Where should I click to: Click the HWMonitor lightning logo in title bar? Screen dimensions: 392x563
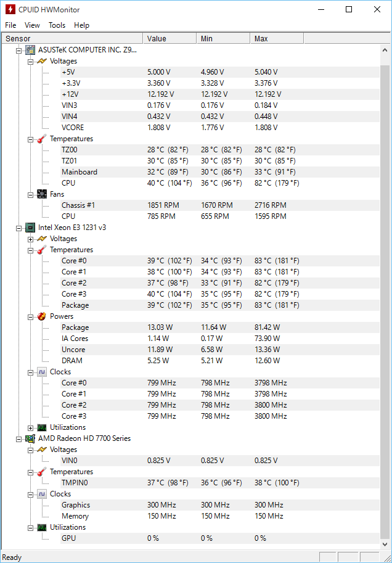coord(10,10)
